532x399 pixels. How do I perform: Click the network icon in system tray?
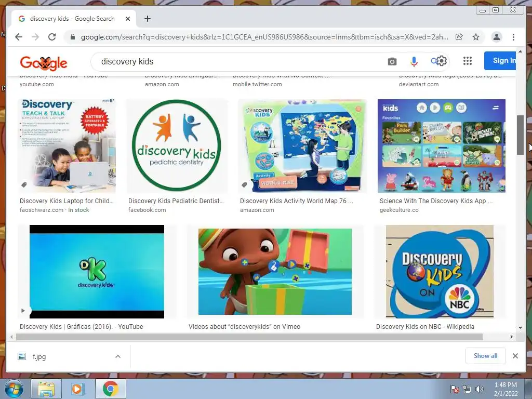point(467,389)
